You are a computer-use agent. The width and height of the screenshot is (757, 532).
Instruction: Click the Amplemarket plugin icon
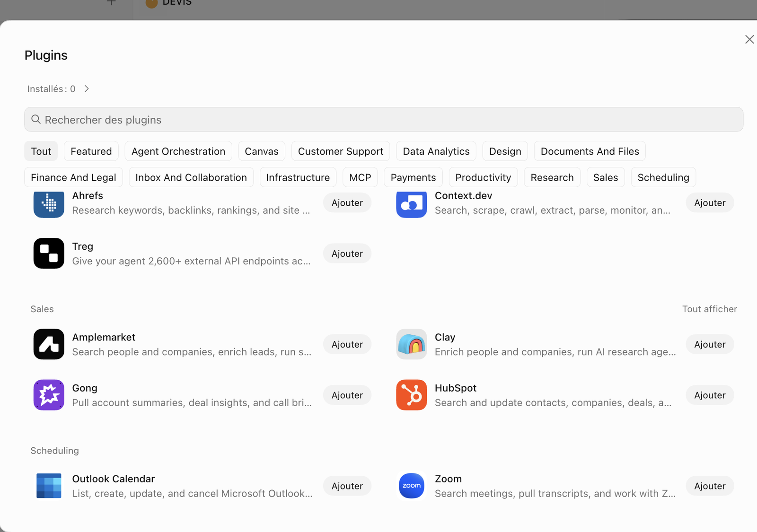tap(49, 344)
